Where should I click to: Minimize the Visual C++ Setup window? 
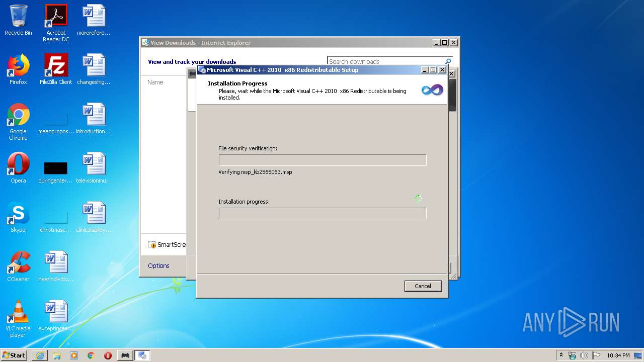[425, 70]
